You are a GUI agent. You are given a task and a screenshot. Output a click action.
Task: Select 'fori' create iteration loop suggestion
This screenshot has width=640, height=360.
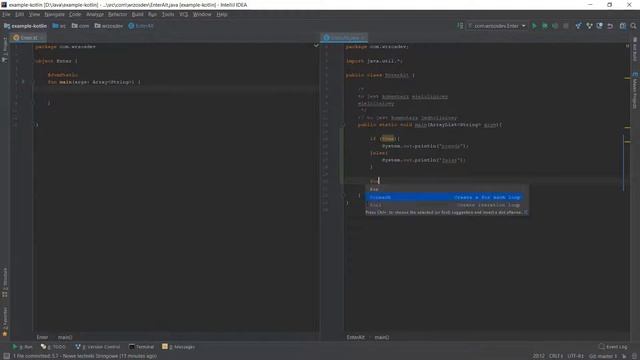444,205
